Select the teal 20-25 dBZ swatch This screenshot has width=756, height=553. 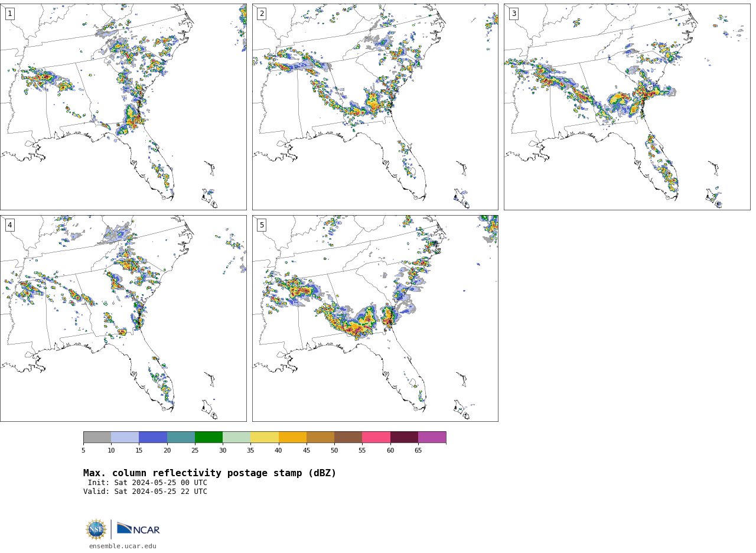(181, 437)
